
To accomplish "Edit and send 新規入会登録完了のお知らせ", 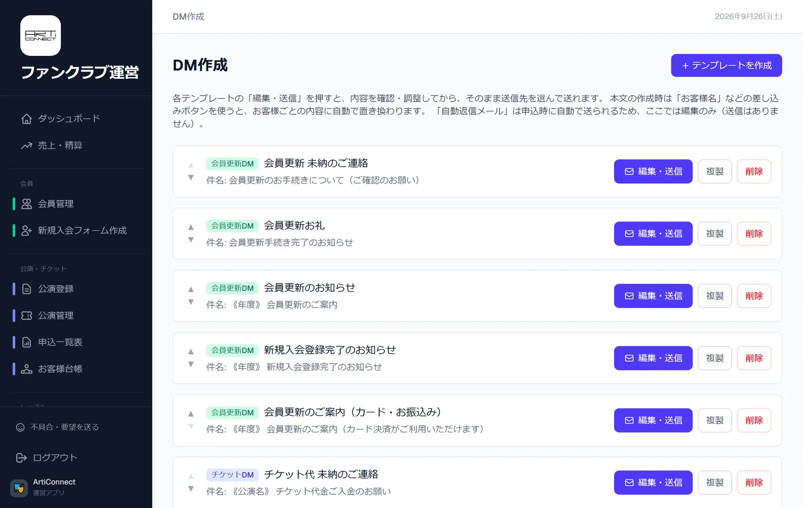I will click(x=653, y=358).
